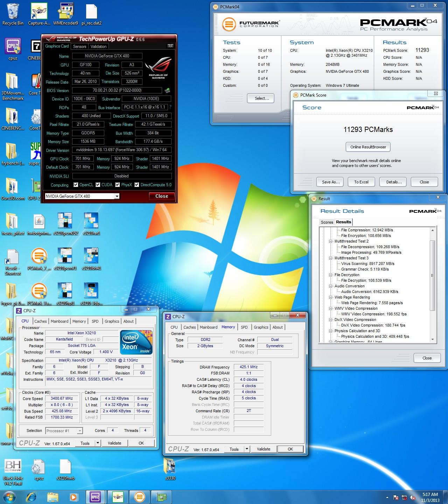Open GPU selection dropdown in GPU-Z

(117, 196)
